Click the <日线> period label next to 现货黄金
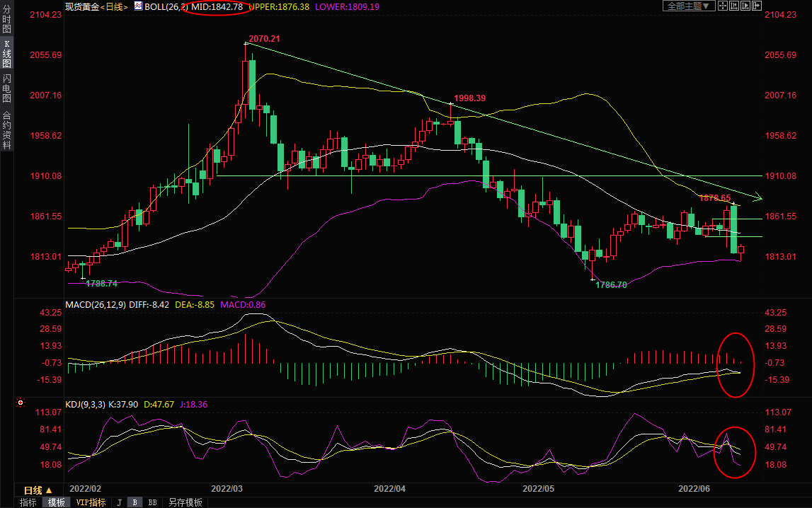812x508 pixels. (113, 6)
